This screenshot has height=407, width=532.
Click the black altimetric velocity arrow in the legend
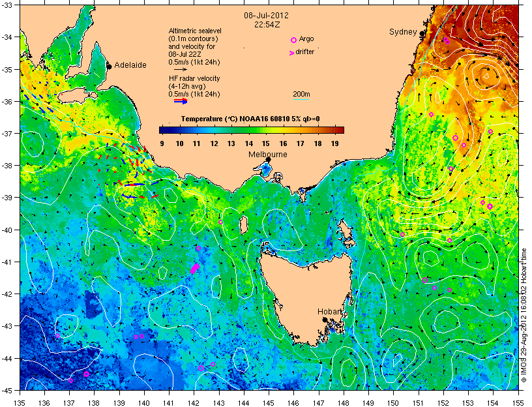pos(181,70)
